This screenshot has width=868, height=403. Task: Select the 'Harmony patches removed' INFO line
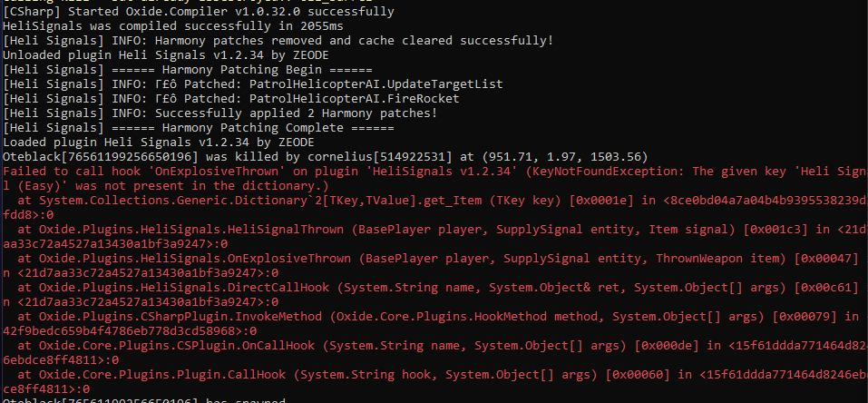tap(278, 41)
